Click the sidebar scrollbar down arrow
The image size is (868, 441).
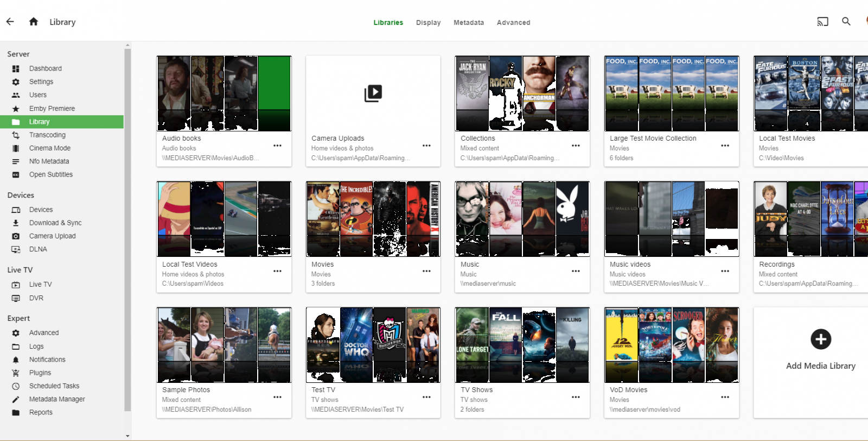[127, 436]
